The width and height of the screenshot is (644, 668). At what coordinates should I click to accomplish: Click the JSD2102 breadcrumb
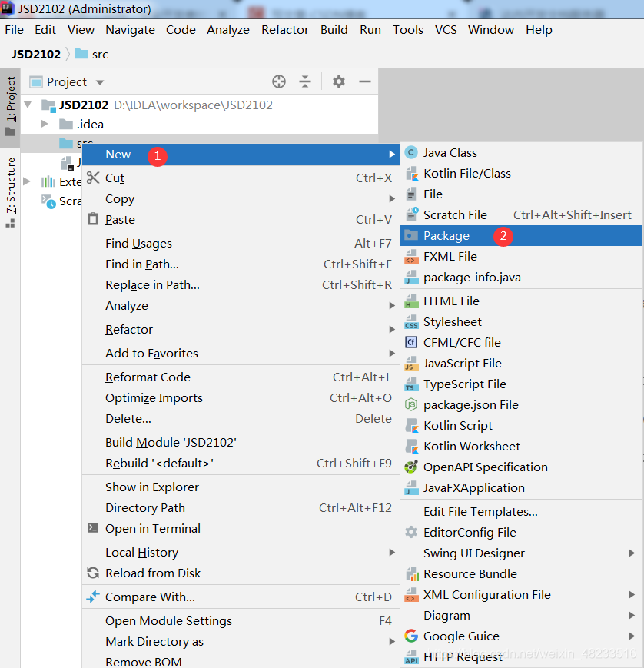(36, 54)
